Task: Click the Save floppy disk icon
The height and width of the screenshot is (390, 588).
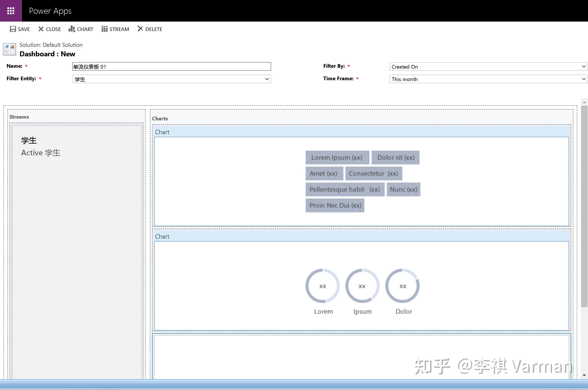Action: (x=13, y=29)
